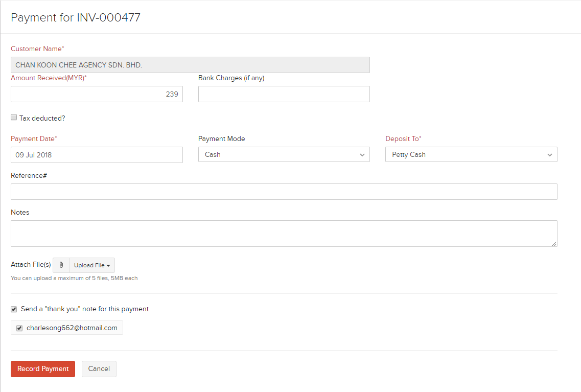
Task: Open the Upload File dropdown
Action: (x=92, y=265)
